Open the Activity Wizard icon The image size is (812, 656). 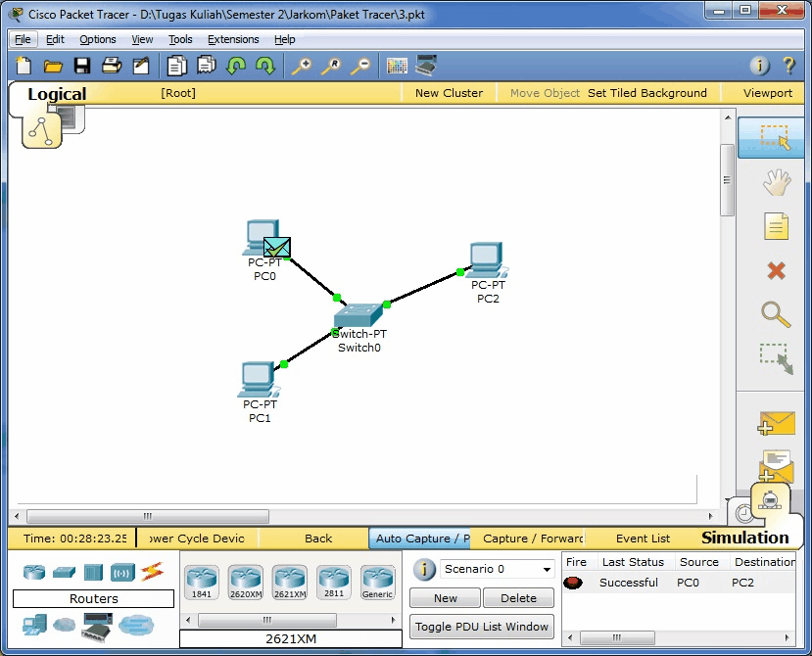click(x=141, y=66)
